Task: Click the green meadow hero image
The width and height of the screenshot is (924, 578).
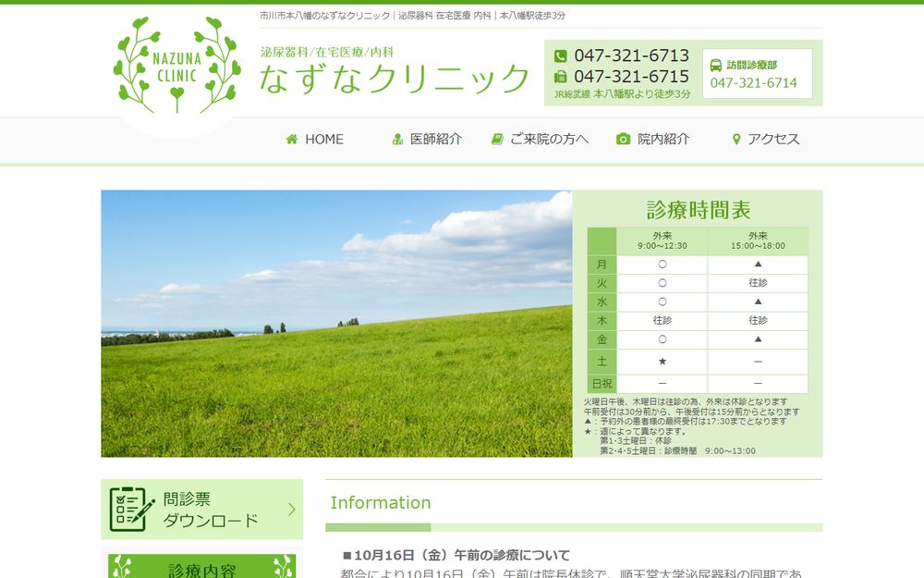Action: coord(336,323)
